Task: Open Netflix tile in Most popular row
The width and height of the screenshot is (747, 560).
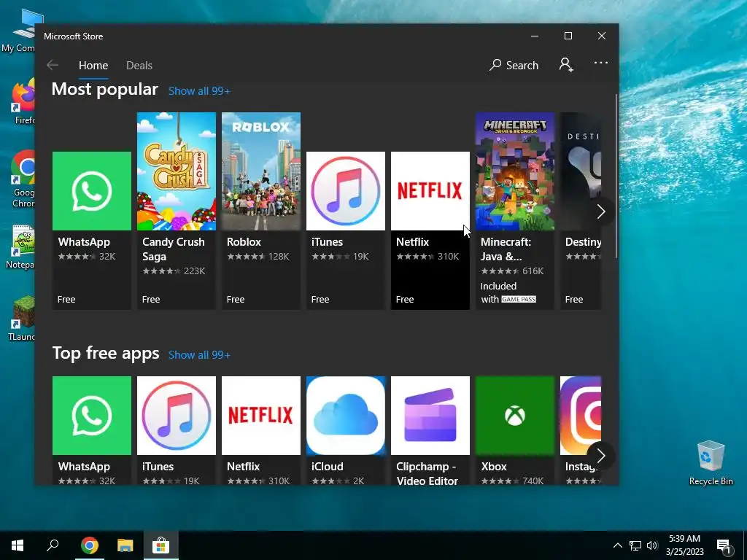Action: 430,230
